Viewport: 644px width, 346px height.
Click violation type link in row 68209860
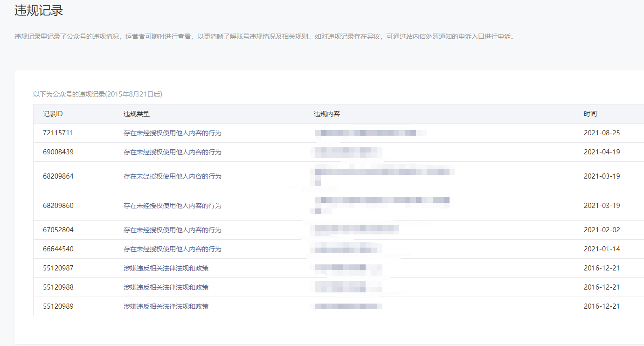pyautogui.click(x=172, y=206)
